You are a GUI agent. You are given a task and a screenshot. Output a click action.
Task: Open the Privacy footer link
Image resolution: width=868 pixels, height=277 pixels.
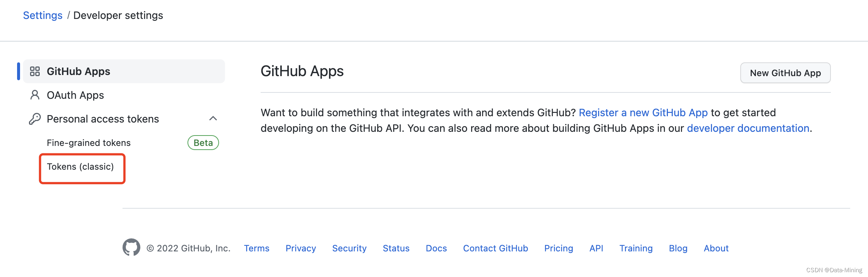(x=301, y=248)
